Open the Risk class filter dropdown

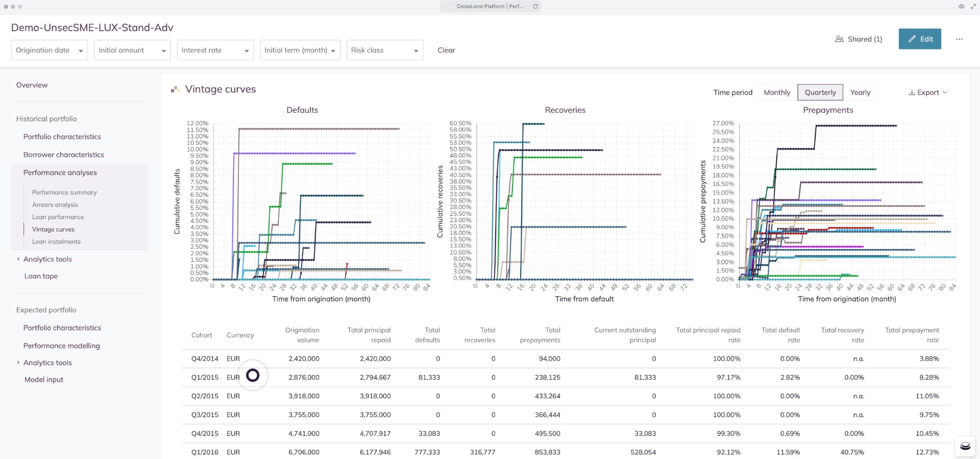[x=384, y=50]
